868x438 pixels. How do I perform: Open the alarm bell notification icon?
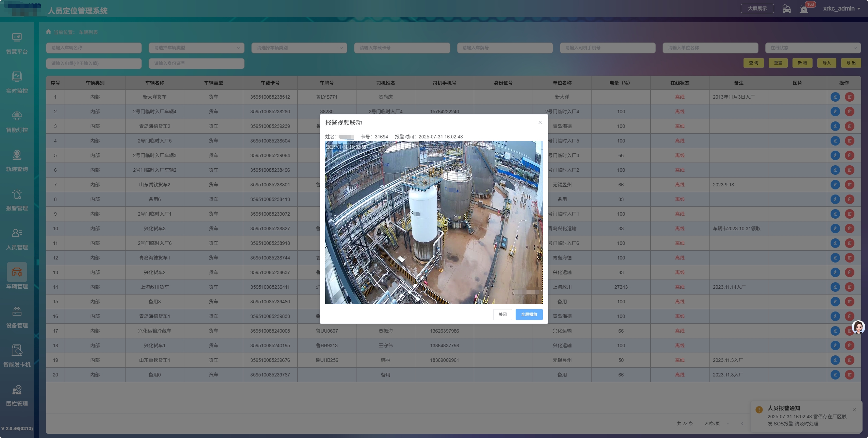(804, 9)
